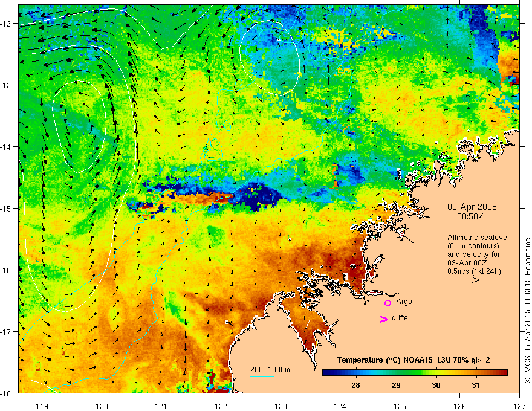Click the latitude label -15
The width and height of the screenshot is (532, 411).
pos(7,208)
